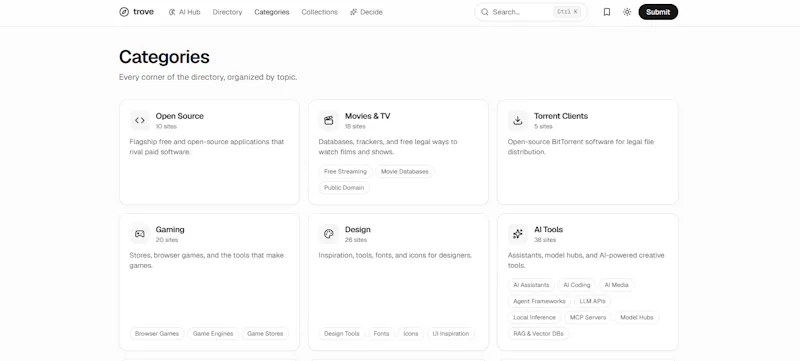Click the 'Every corner of the directory' subtitle
Screen dimensions: 800x361
208,78
